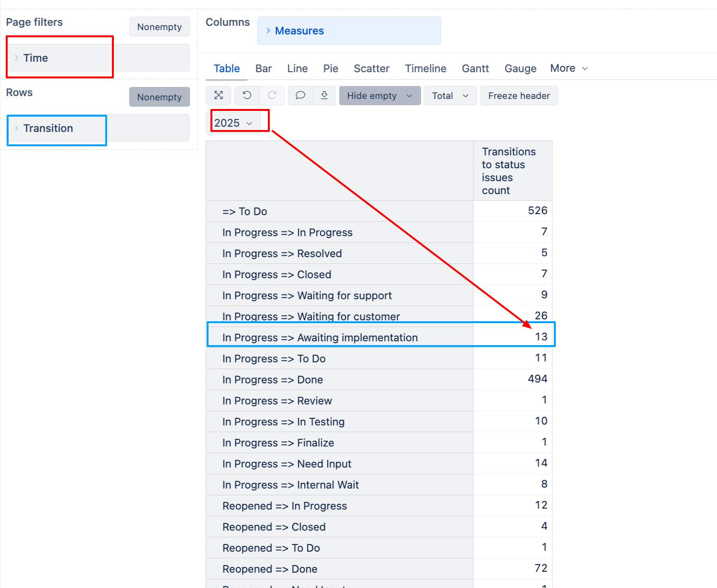Screen dimensions: 717x588
Task: Switch to the Bar chart tab
Action: click(264, 68)
